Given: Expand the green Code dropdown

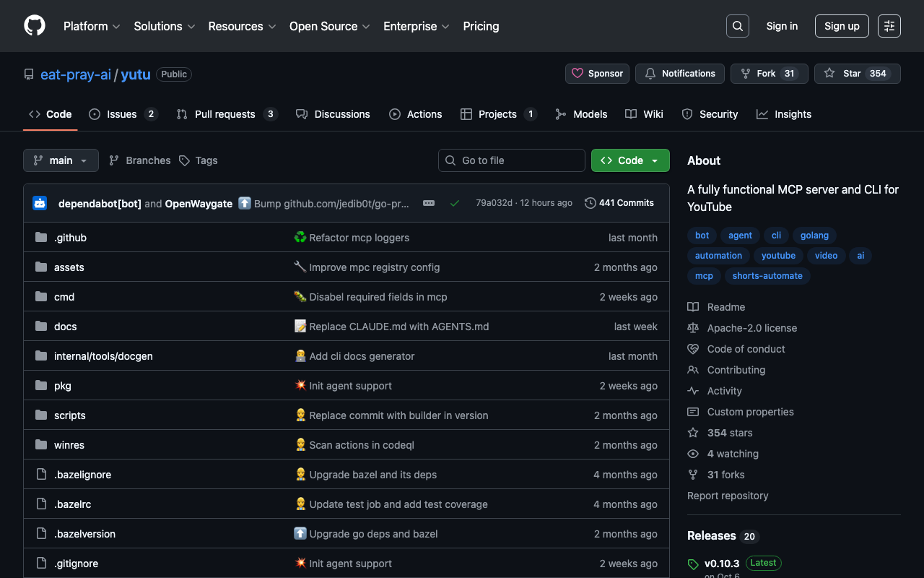Looking at the screenshot, I should click(629, 160).
